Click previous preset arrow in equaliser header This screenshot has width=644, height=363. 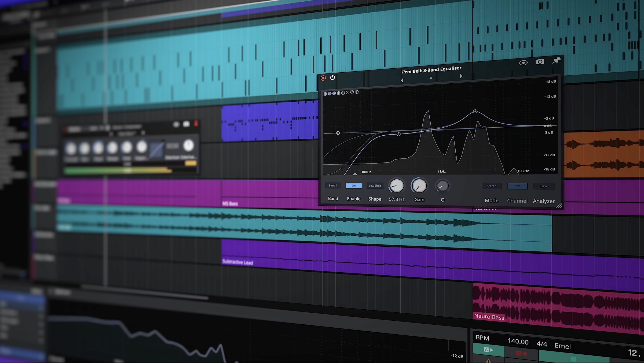tap(402, 80)
